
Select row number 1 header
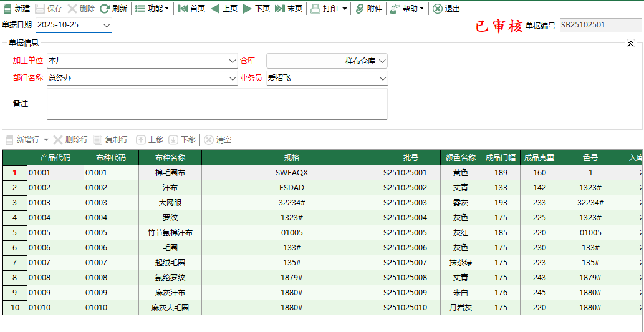click(15, 173)
